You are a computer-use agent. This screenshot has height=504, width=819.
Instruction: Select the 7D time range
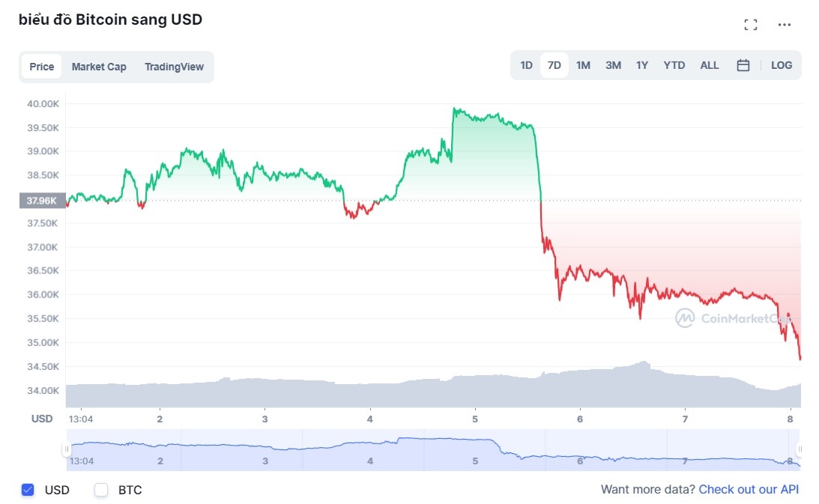[x=554, y=65]
